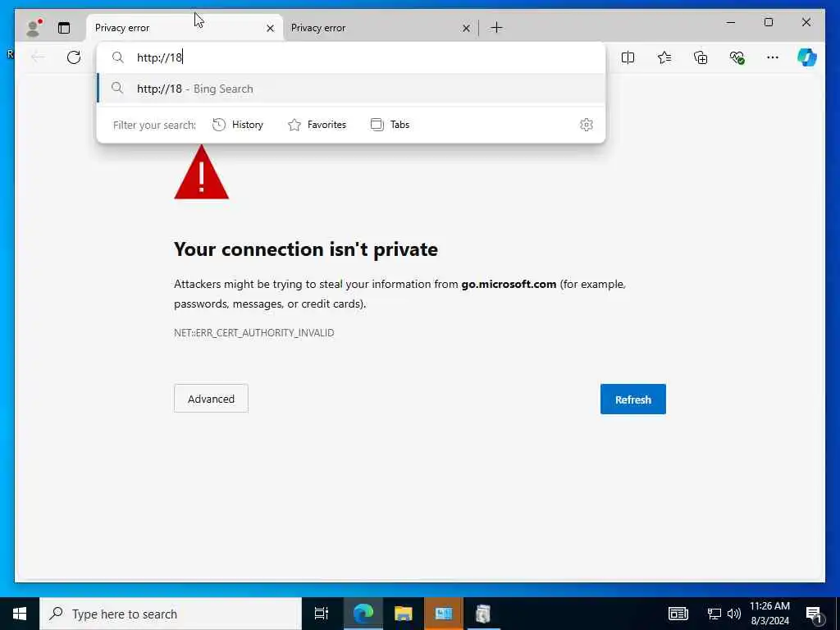
Task: Open split screen icon
Action: 628,57
